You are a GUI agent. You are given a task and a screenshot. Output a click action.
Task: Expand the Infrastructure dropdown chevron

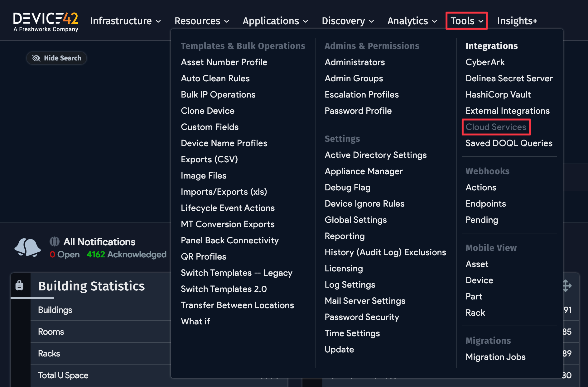[x=158, y=21]
